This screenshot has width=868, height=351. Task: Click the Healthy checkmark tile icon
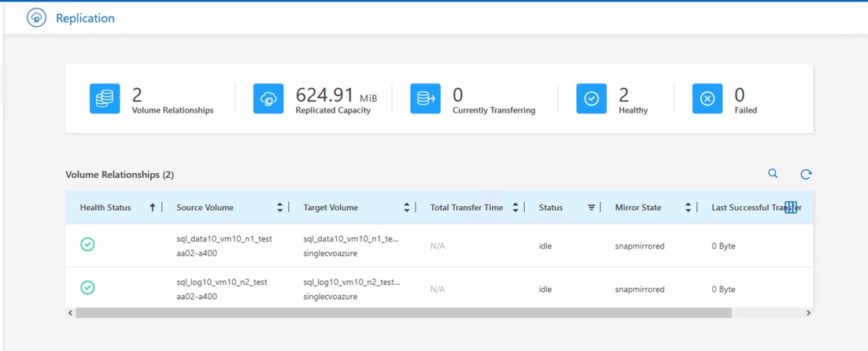(591, 98)
